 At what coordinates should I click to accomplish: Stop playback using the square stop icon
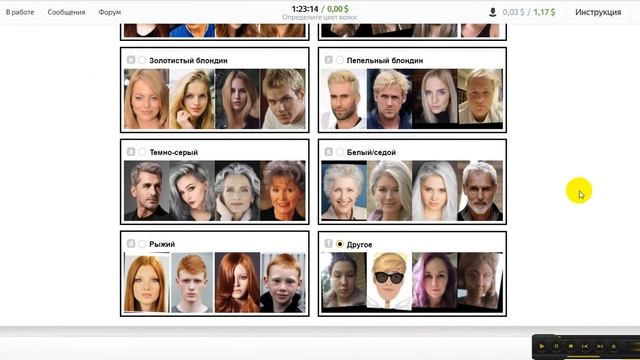click(571, 347)
